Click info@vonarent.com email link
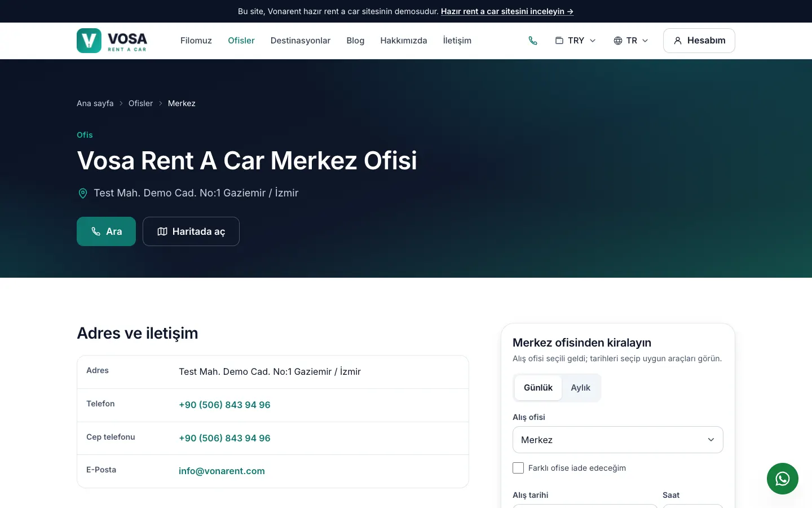This screenshot has height=508, width=812. click(222, 471)
